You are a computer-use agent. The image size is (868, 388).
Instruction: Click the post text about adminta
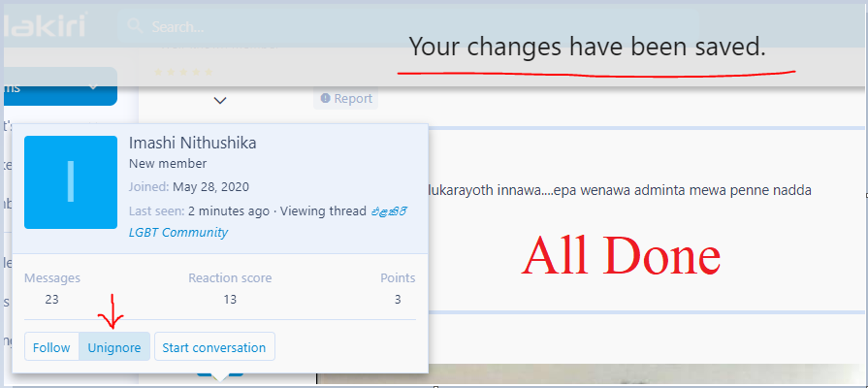coord(620,190)
